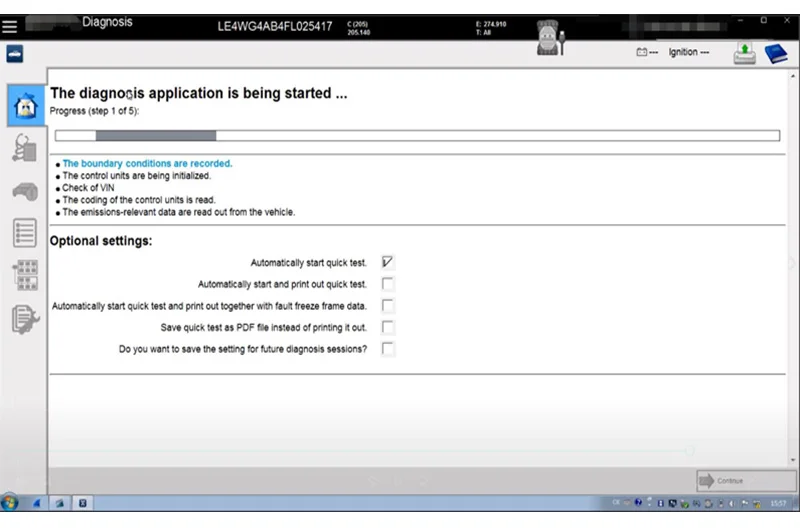Click the technician connection status icon
The height and width of the screenshot is (530, 800).
[551, 38]
